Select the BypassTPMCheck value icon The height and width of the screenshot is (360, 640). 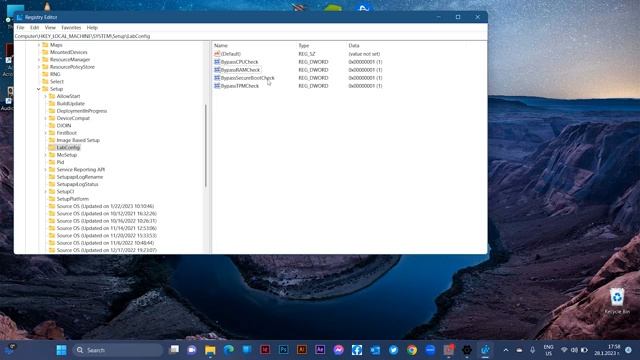217,86
